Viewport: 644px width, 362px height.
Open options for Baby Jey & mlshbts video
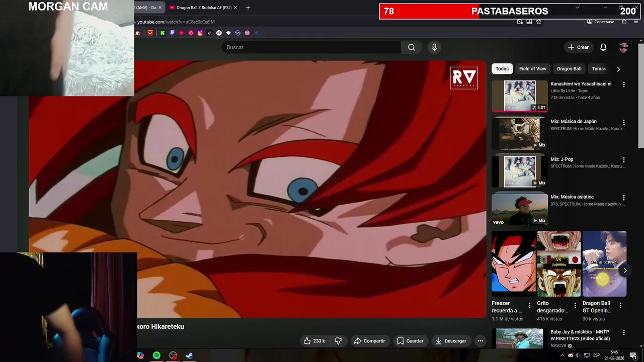coord(624,332)
